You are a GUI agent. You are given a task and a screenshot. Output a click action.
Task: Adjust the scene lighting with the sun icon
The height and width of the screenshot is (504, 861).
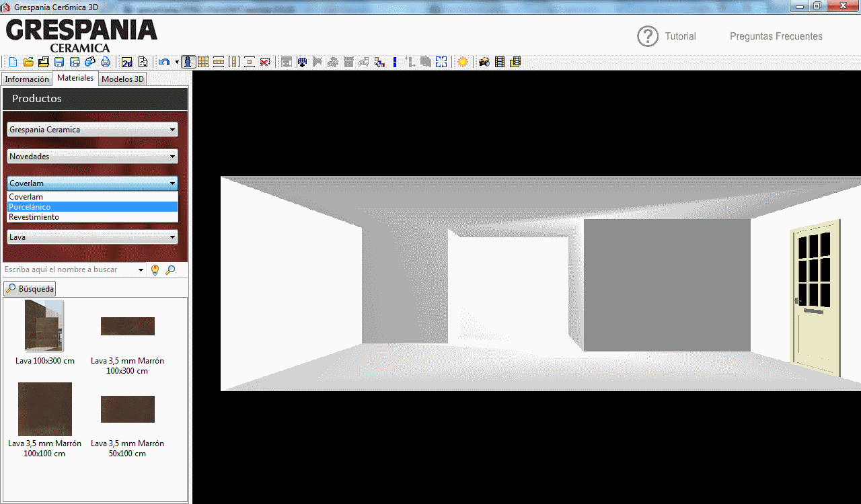[462, 62]
